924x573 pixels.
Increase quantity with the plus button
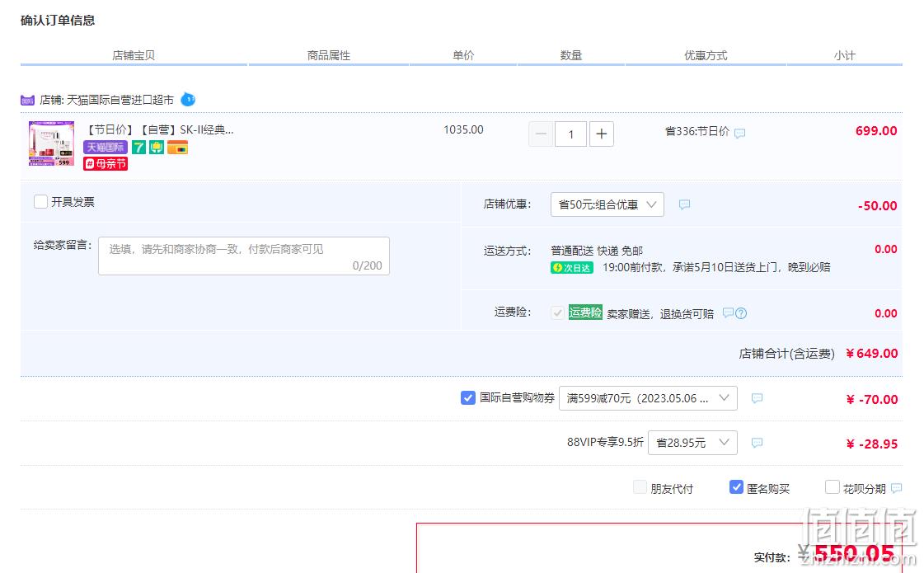[x=601, y=134]
